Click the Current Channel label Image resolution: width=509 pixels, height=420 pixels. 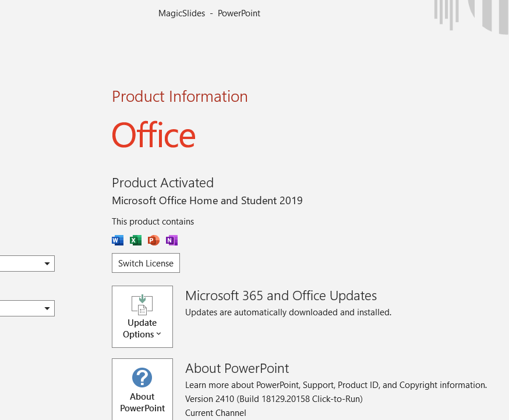[x=215, y=413]
